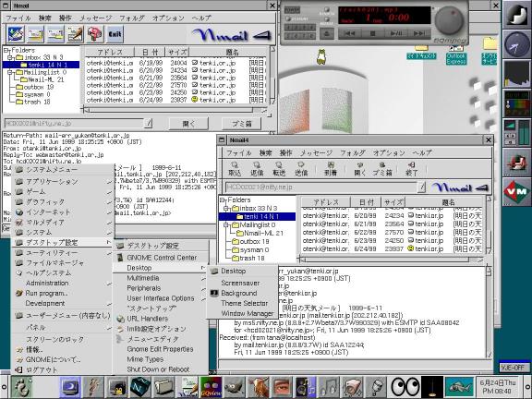
Task: Choose Screensaver in the Desktop submenu
Action: pos(240,283)
